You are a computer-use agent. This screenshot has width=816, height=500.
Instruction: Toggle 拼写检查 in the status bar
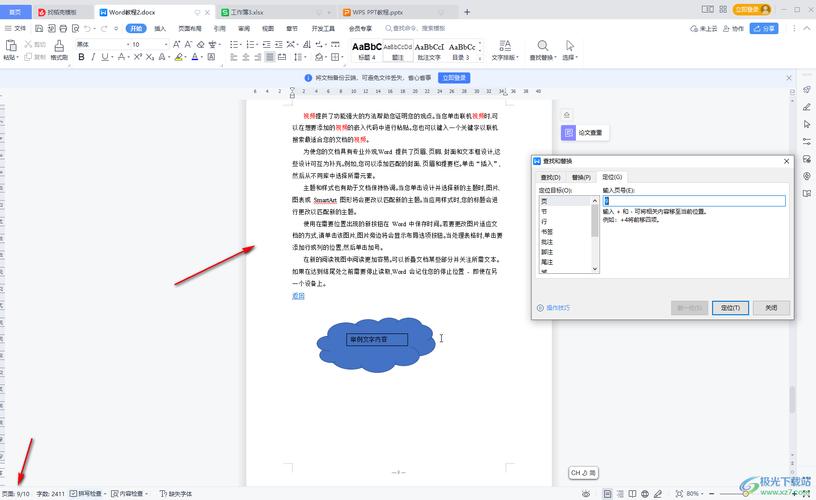tap(89, 494)
